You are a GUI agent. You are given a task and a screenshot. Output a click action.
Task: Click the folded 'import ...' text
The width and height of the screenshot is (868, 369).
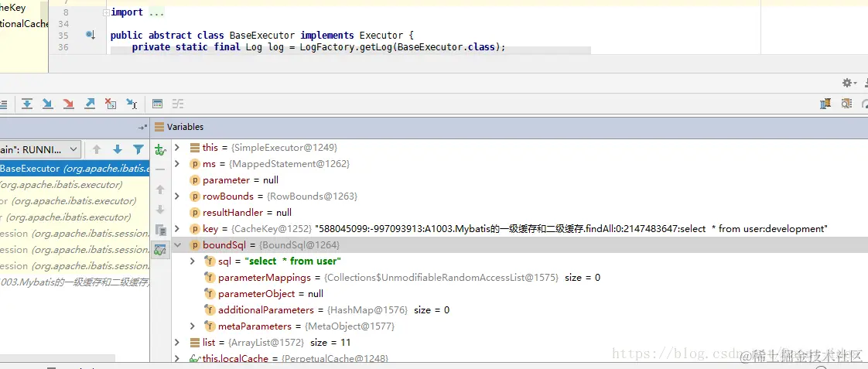pyautogui.click(x=137, y=12)
